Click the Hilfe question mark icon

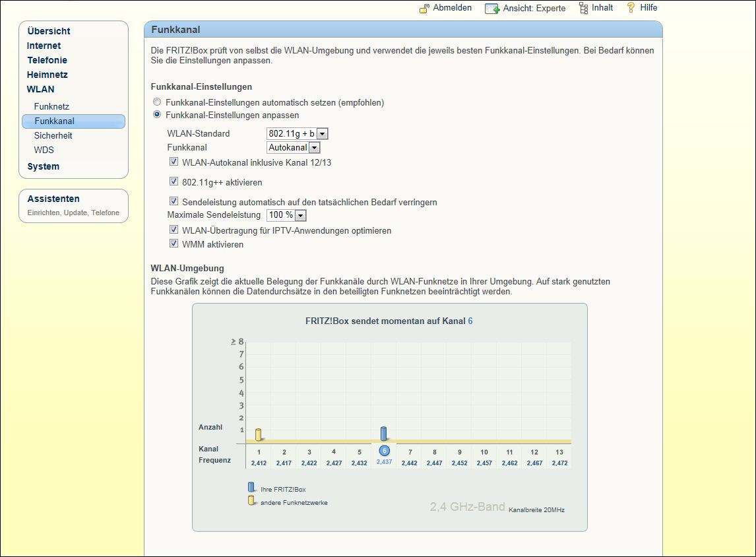pyautogui.click(x=631, y=7)
